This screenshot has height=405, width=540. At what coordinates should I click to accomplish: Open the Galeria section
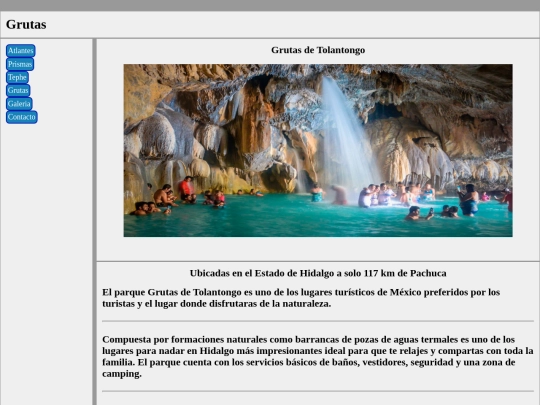19,104
